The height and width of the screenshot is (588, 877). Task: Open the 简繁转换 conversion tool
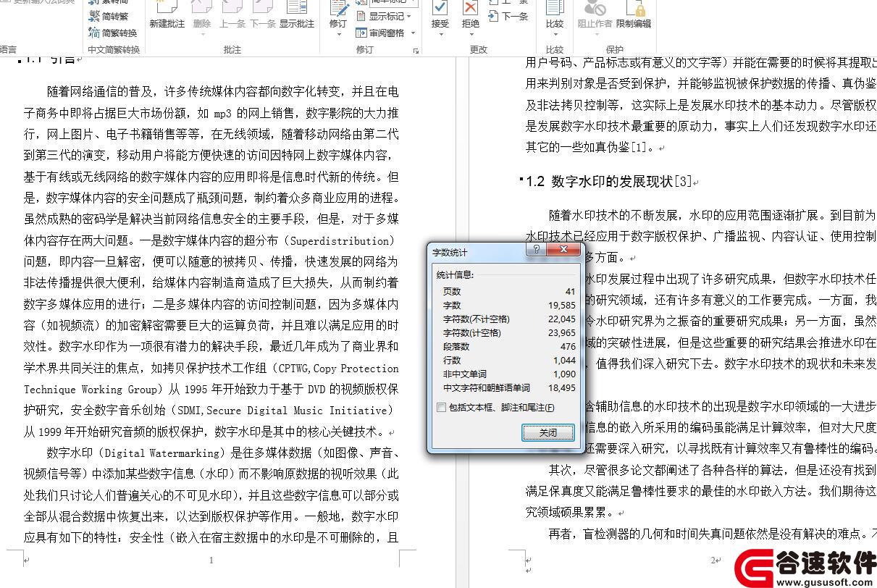(x=112, y=33)
